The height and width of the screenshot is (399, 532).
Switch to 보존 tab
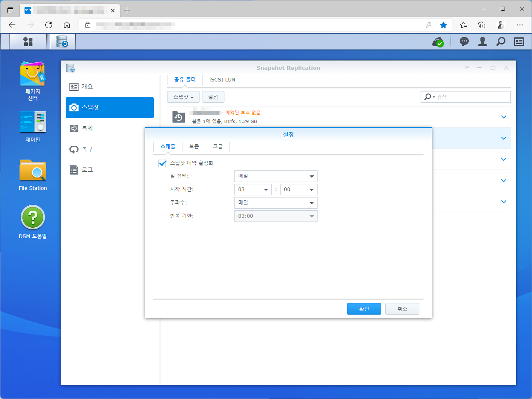click(x=194, y=146)
